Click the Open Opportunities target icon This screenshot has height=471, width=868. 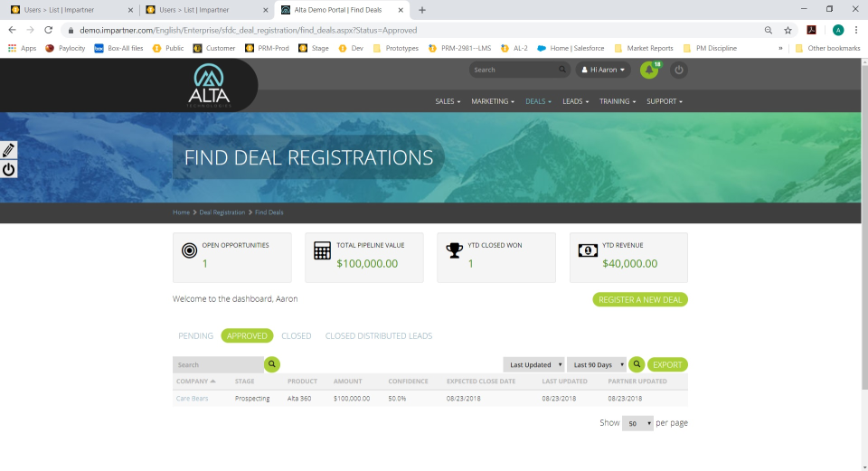pyautogui.click(x=189, y=250)
